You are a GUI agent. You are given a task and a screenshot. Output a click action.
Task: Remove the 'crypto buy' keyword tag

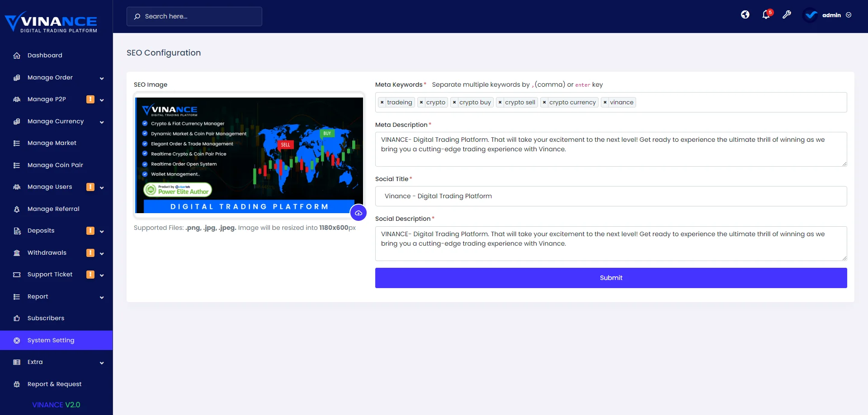(454, 103)
